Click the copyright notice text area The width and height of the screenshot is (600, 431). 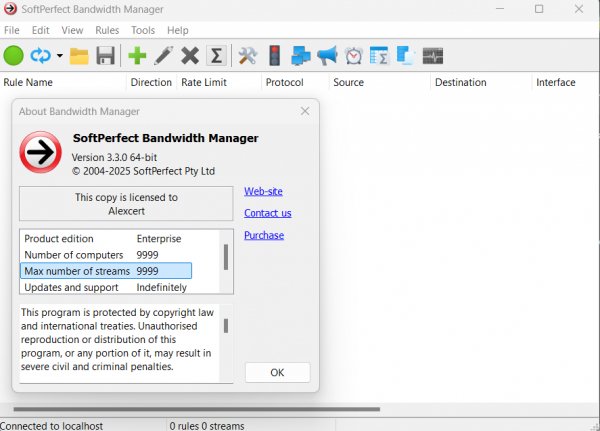tap(120, 343)
